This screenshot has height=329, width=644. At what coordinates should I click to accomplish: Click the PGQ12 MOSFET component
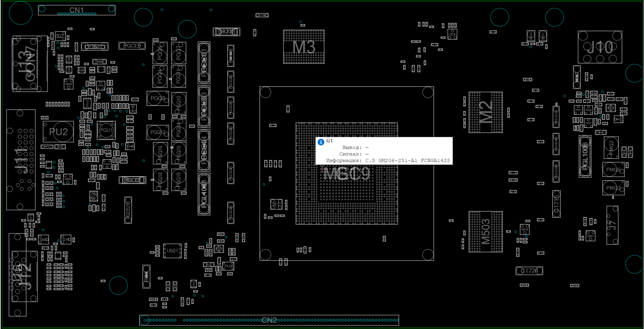point(158,132)
